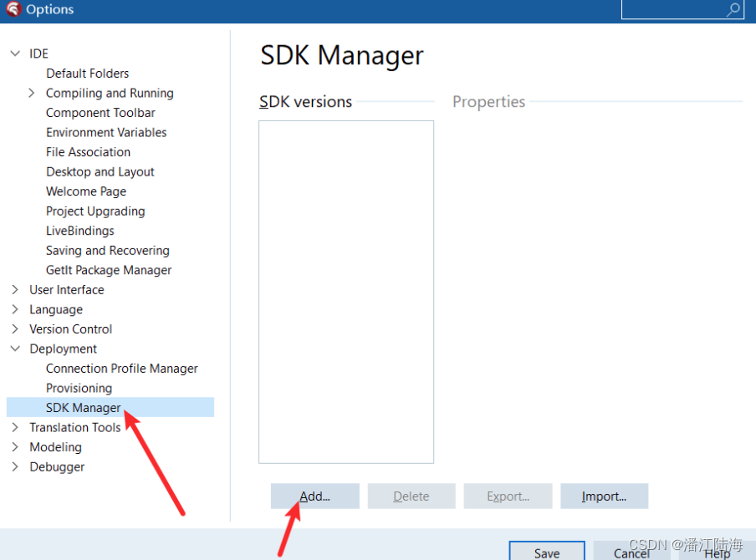
Task: Expand the Debugger category
Action: 14,466
